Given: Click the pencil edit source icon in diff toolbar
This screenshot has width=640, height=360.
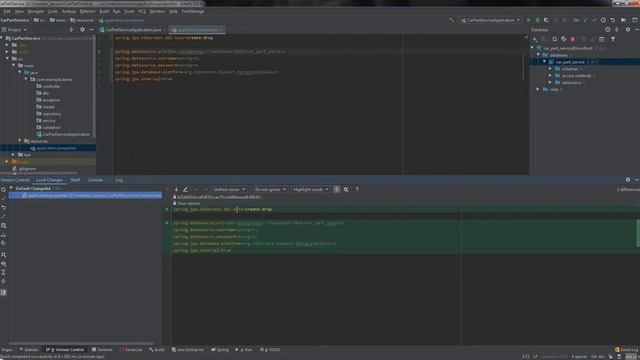Looking at the screenshot, I should coord(185,189).
